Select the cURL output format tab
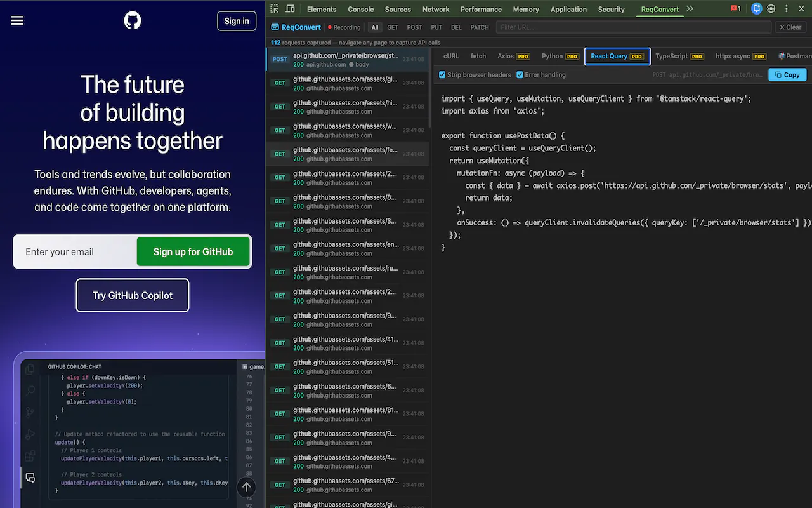 pos(451,56)
